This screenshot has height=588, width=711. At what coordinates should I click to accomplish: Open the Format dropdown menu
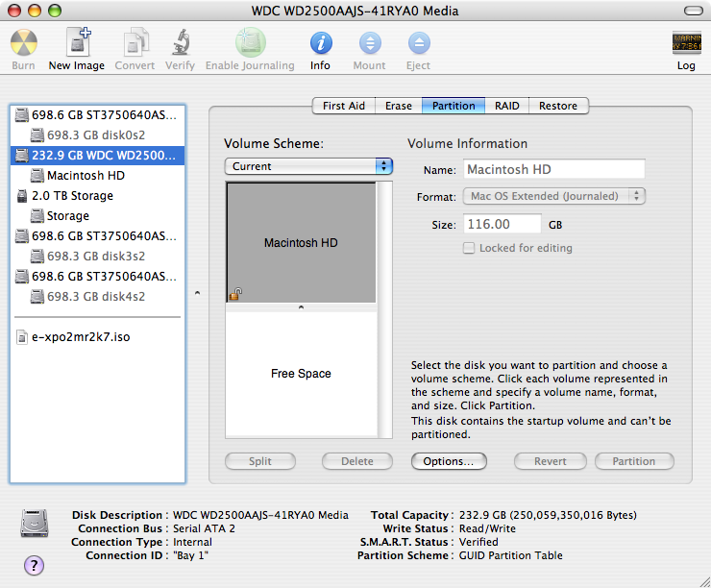(x=554, y=196)
